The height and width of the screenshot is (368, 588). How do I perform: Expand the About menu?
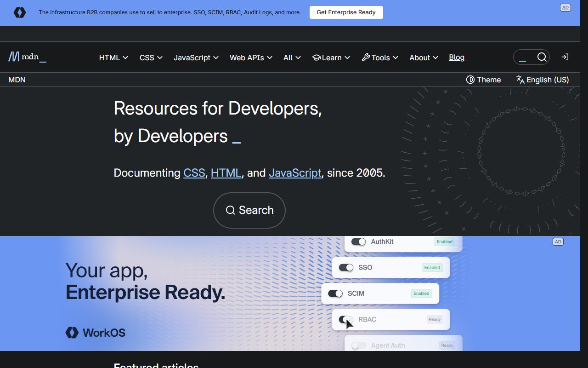[424, 57]
